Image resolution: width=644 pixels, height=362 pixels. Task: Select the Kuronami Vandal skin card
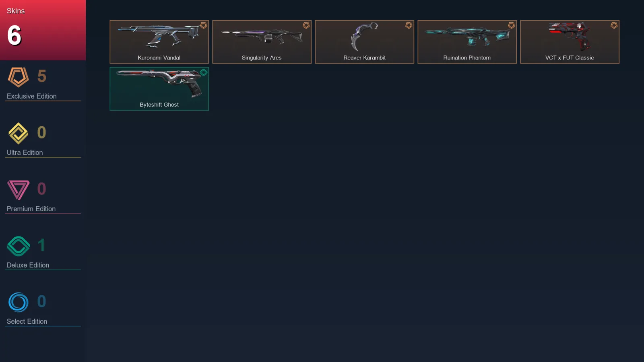coord(159,42)
